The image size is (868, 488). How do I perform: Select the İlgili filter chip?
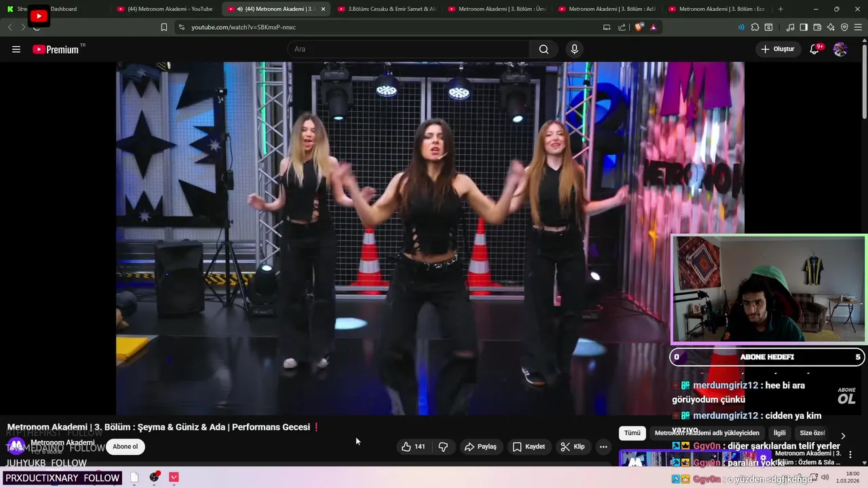(780, 433)
